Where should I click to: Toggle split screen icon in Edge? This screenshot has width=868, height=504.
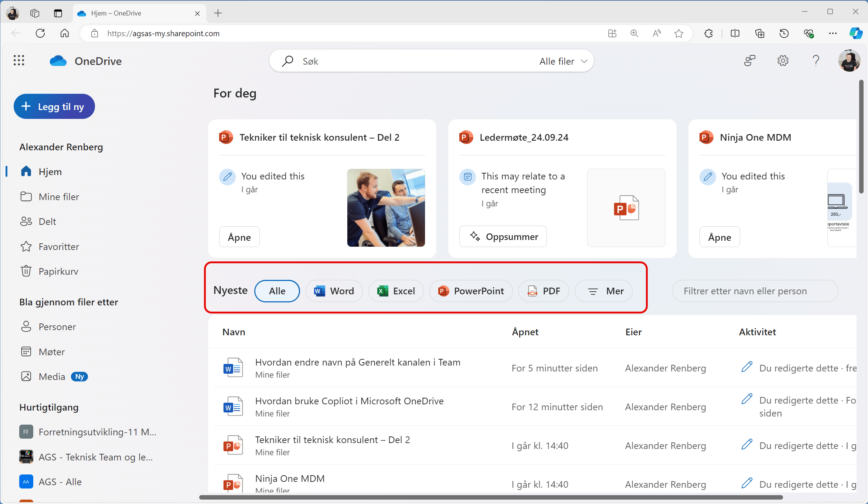pos(735,34)
